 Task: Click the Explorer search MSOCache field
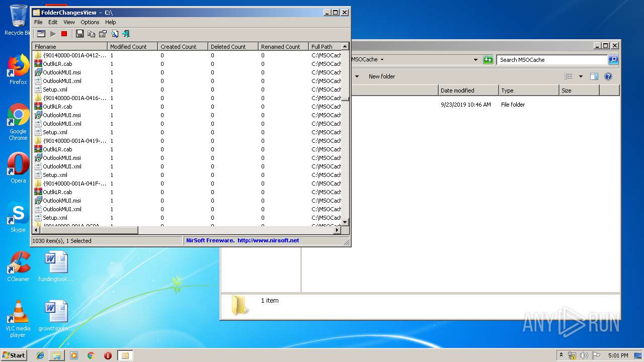pos(552,59)
